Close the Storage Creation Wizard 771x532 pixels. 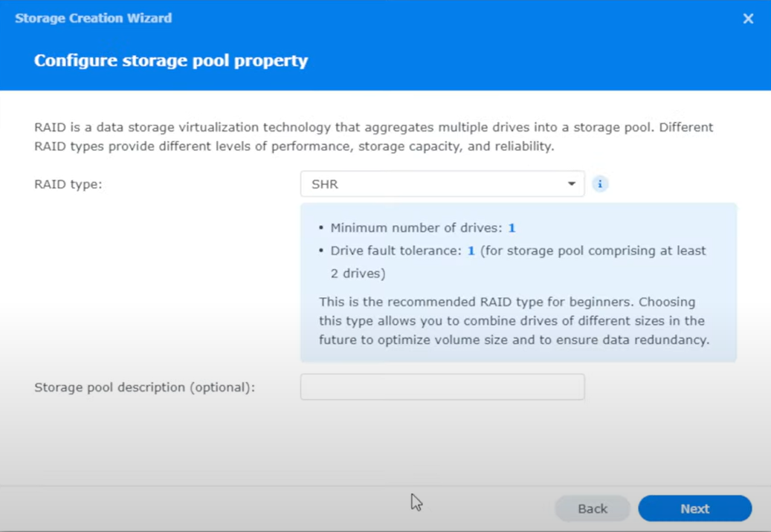pos(748,19)
